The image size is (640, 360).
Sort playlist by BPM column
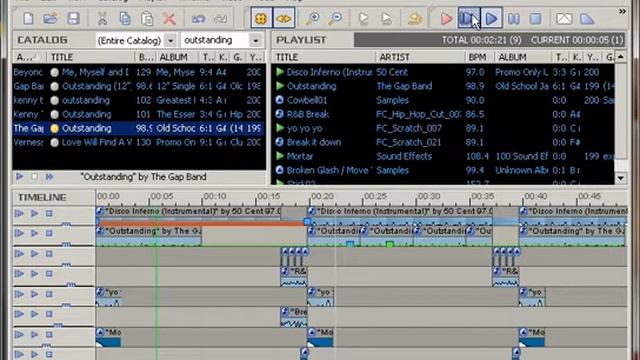coord(479,57)
